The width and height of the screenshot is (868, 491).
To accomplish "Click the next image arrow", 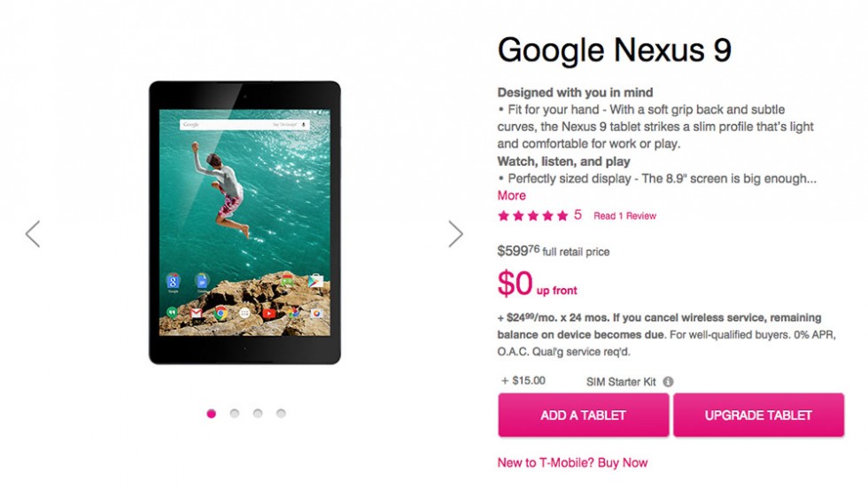I will click(x=455, y=234).
